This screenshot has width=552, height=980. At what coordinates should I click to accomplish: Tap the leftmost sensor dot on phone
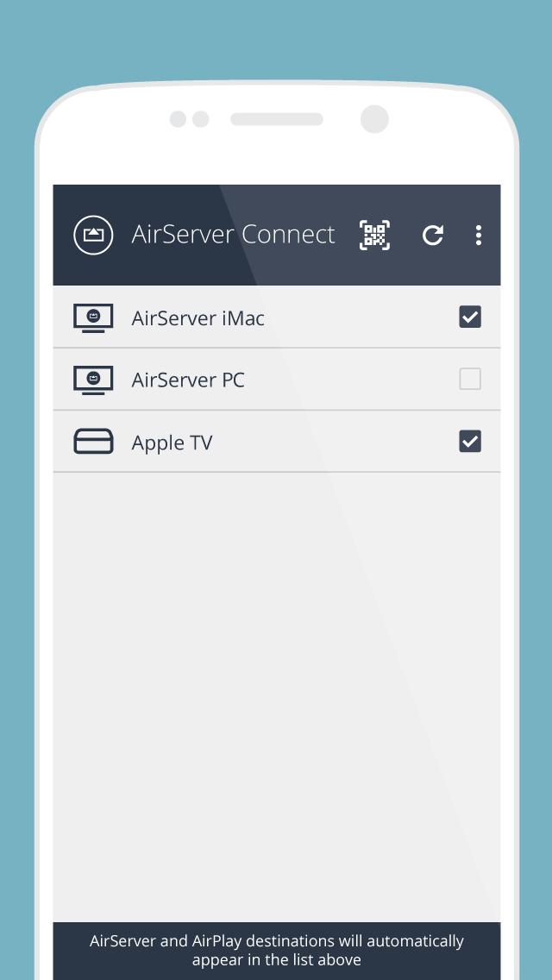tap(179, 119)
